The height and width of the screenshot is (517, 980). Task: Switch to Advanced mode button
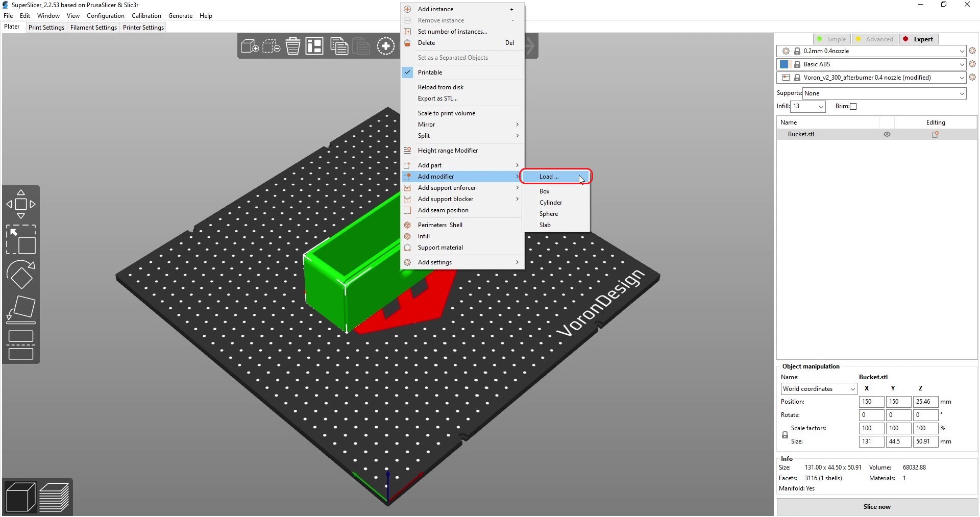(874, 39)
